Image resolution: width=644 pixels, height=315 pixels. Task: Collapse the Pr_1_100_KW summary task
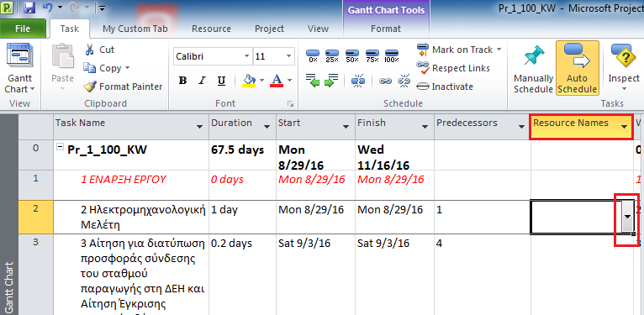click(60, 149)
